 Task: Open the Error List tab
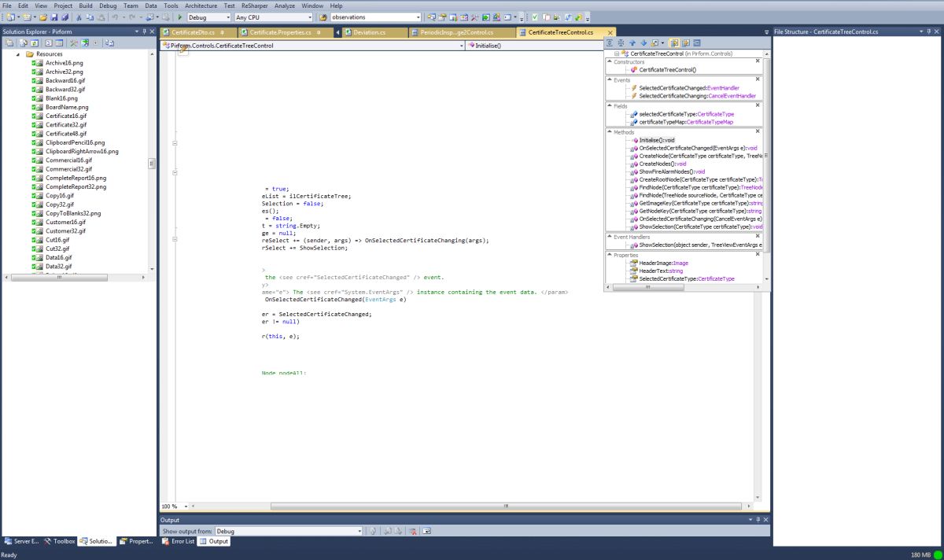178,541
